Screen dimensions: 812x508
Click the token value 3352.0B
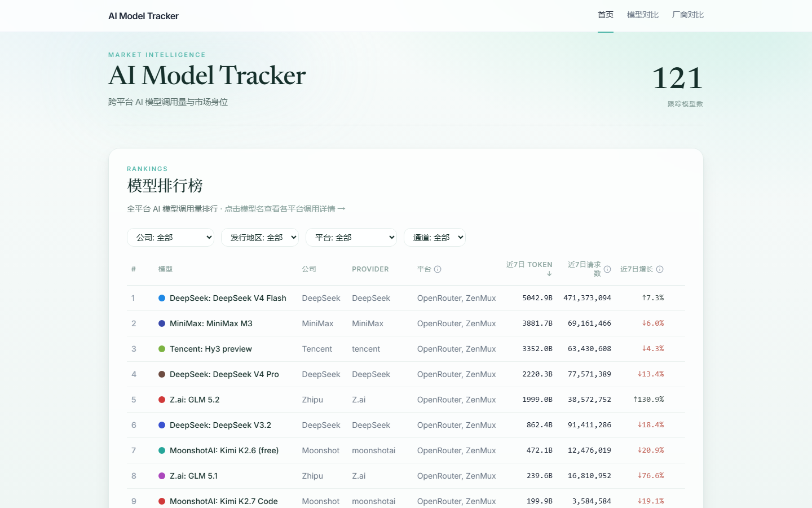[x=537, y=349]
